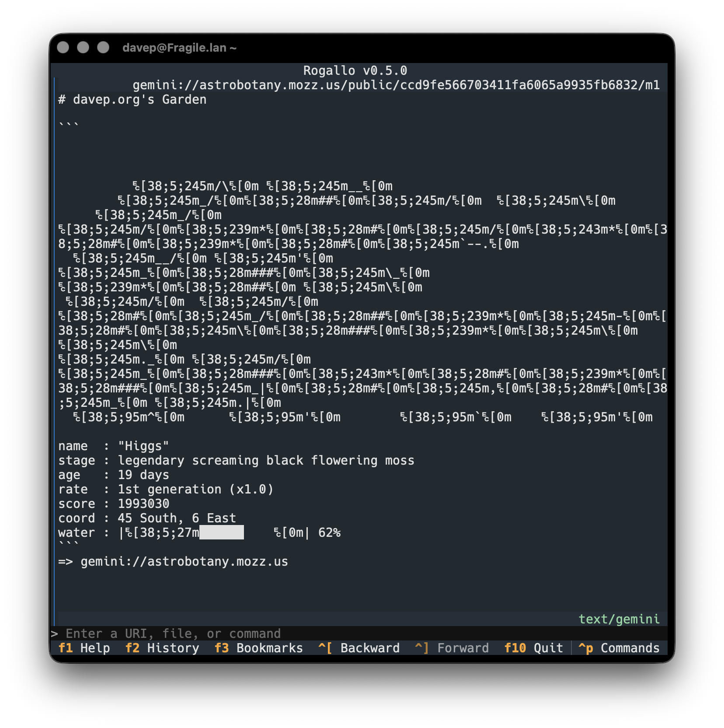Image resolution: width=724 pixels, height=728 pixels.
Task: Select the coord 45 South, 6 East line
Action: coord(147,518)
